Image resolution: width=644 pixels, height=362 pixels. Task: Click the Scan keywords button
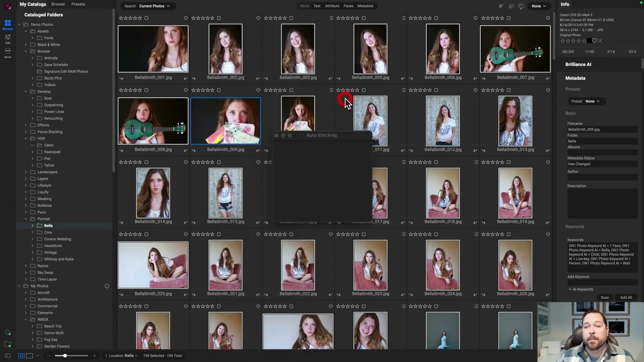(x=604, y=297)
